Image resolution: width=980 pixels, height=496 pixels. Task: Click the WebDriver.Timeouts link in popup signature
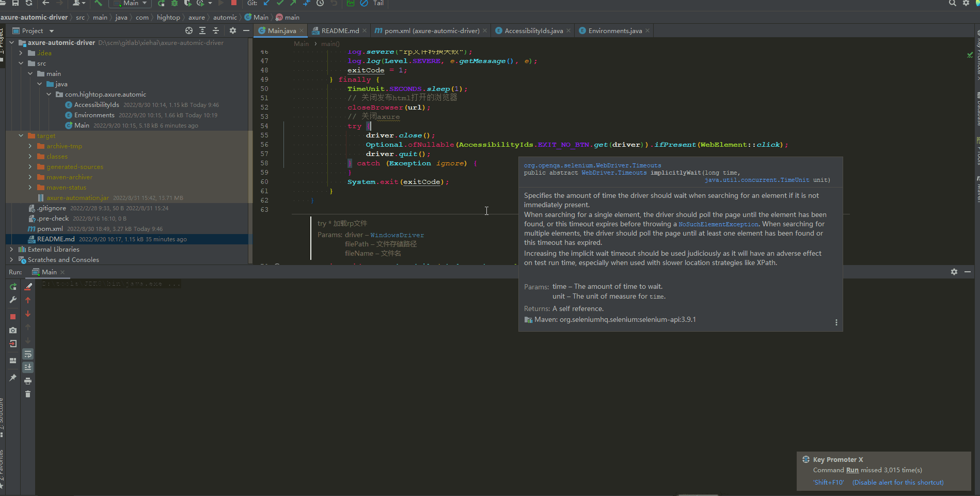click(x=614, y=173)
